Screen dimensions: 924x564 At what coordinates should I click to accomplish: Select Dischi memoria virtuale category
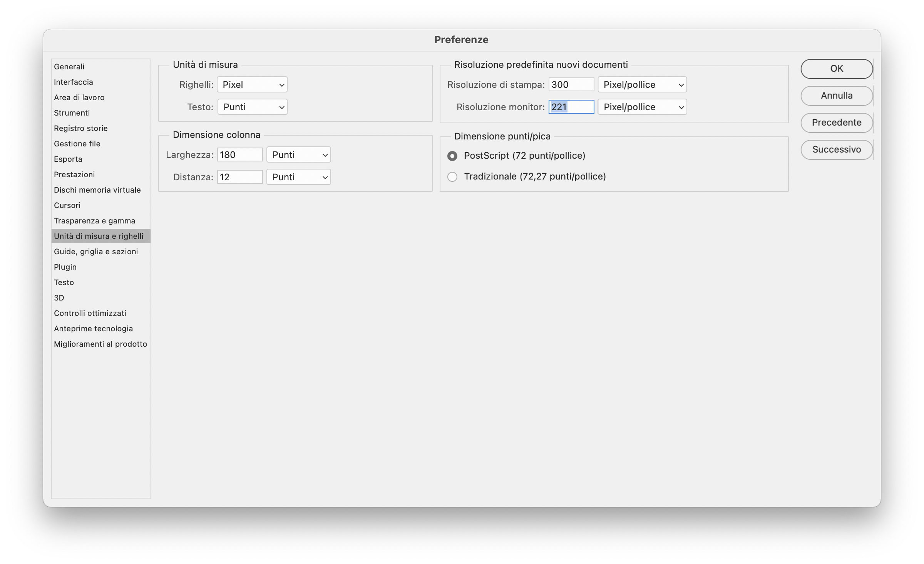97,190
